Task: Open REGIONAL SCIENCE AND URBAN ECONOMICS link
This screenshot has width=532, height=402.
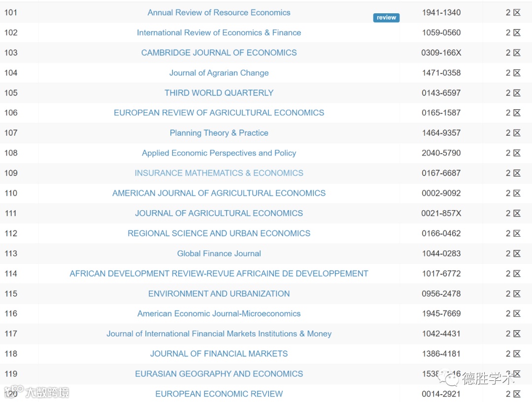Action: [219, 233]
